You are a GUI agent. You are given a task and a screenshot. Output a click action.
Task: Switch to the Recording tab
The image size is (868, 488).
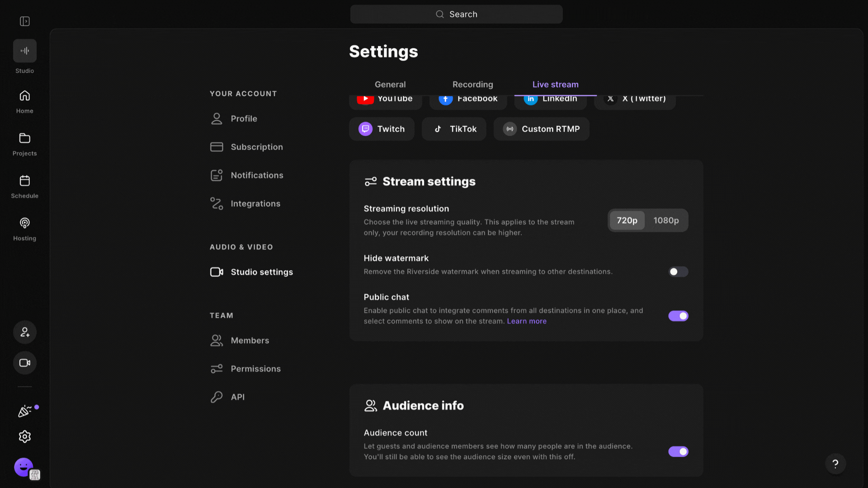pyautogui.click(x=472, y=84)
